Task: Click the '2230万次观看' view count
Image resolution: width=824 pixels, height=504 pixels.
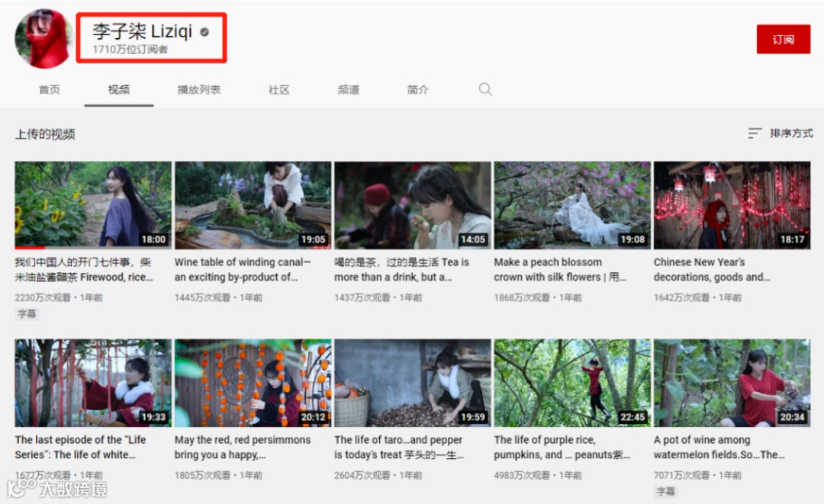Action: (x=43, y=297)
